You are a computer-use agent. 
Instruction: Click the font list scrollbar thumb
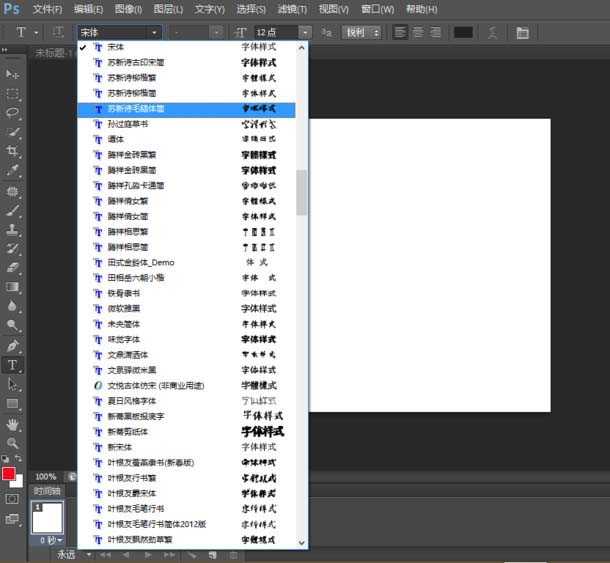pos(301,192)
